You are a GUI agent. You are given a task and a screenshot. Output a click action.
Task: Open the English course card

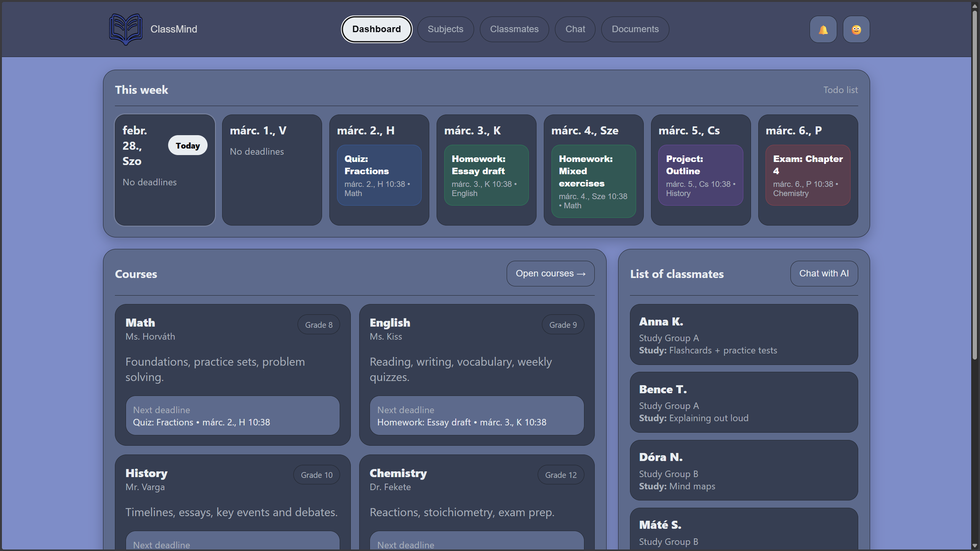pyautogui.click(x=476, y=374)
